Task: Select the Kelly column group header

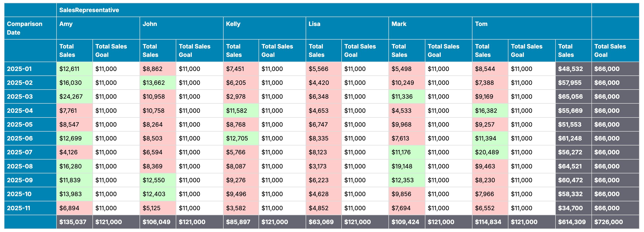Action: (233, 24)
